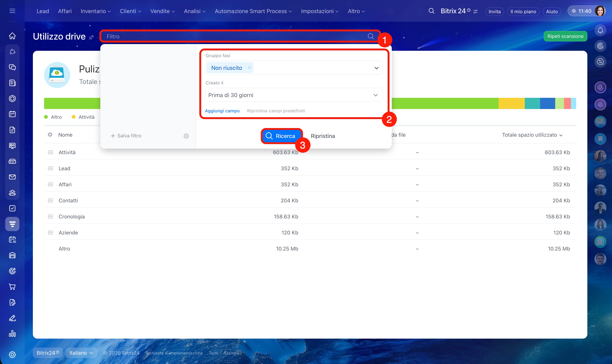The image size is (612, 364).
Task: Click the Aggiungi campo link
Action: (x=222, y=111)
